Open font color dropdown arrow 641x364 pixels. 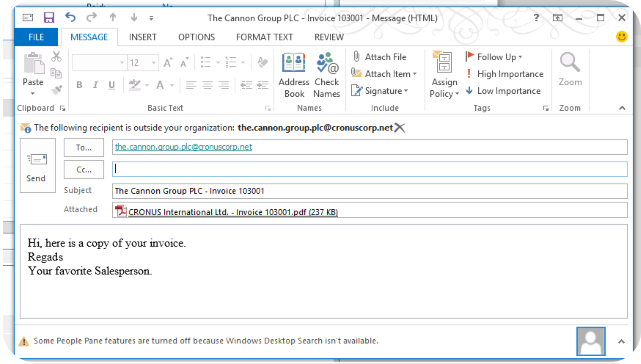pos(172,85)
